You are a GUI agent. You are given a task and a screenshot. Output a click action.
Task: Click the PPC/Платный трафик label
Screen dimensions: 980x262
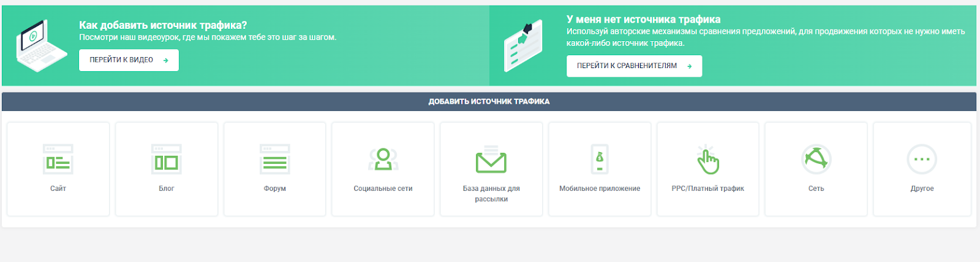click(x=707, y=188)
